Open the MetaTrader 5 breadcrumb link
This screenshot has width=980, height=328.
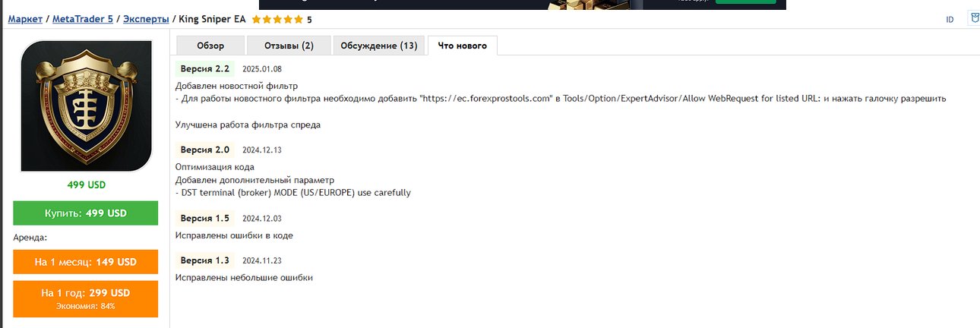click(83, 19)
